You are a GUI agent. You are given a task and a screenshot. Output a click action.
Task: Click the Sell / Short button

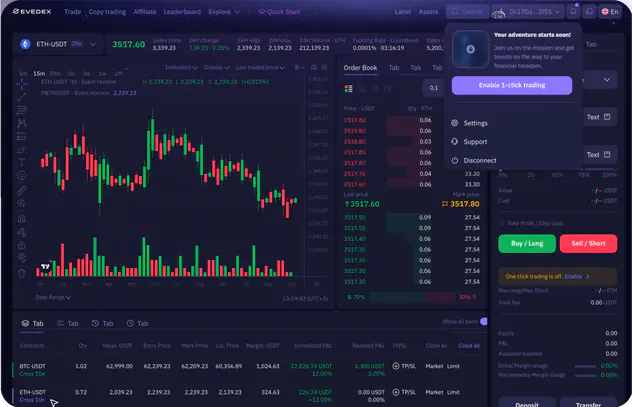point(588,243)
